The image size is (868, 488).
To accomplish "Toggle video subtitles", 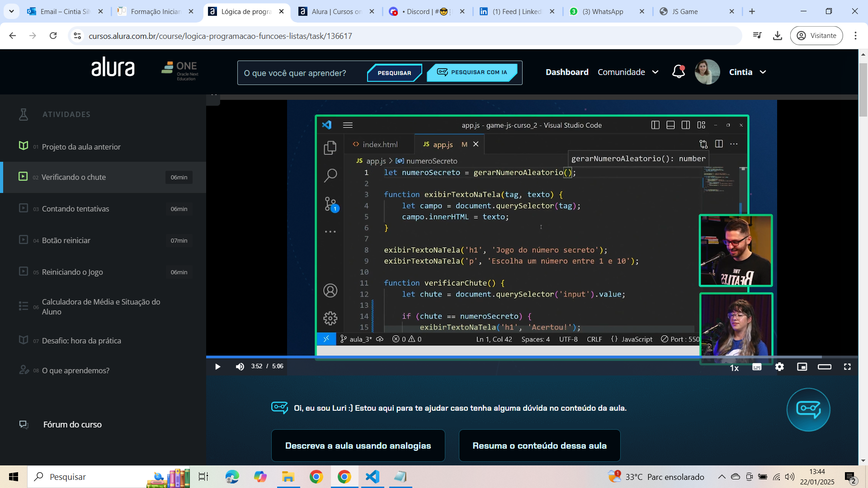I will point(757,367).
